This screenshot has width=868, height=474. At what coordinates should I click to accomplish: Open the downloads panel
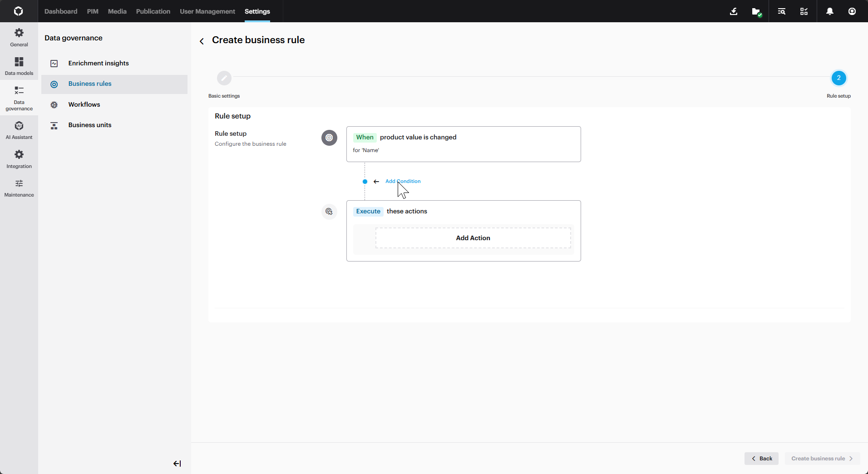point(734,11)
